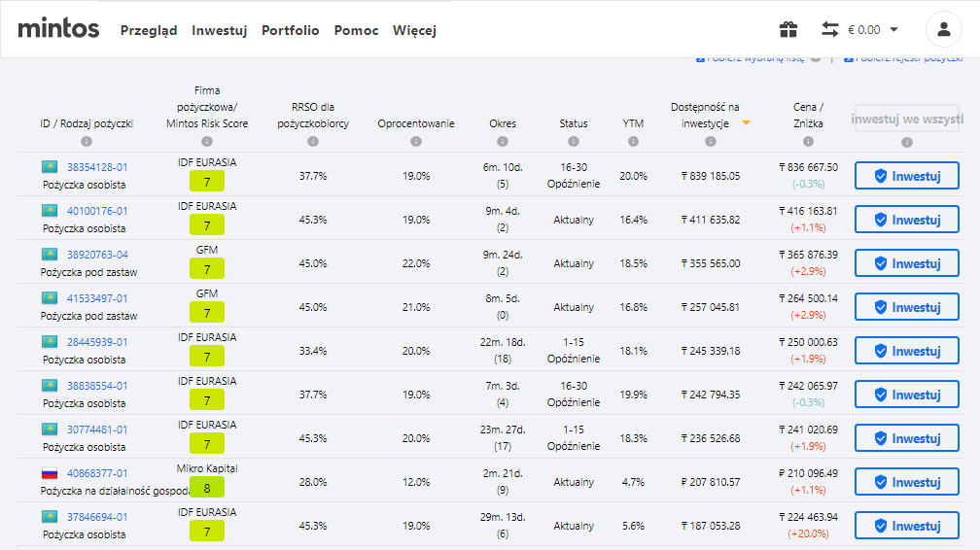The width and height of the screenshot is (980, 550).
Task: Open the user profile avatar
Action: click(x=944, y=29)
